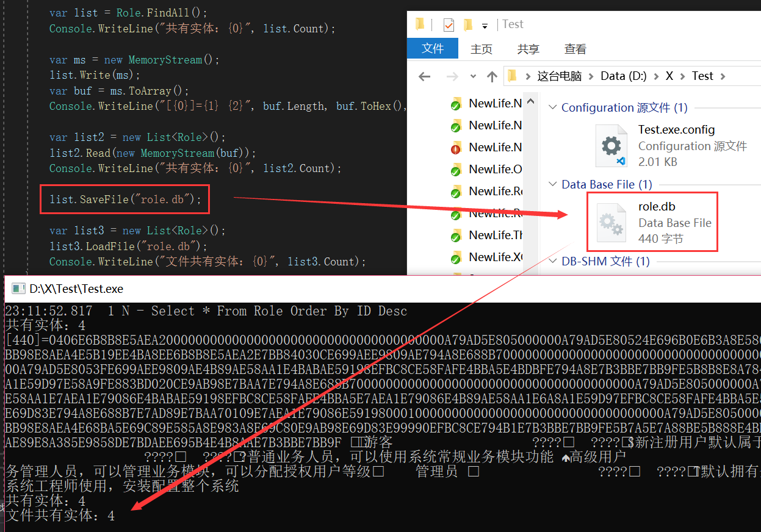Click the New folder icon in quick access toolbar
761x532 pixels.
468,24
